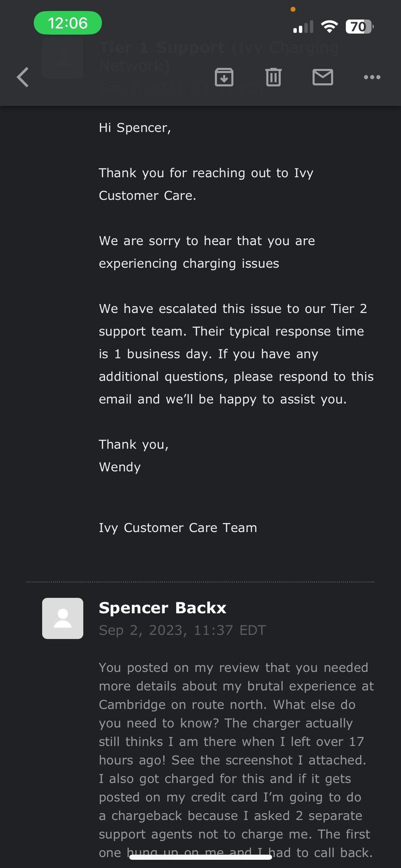The height and width of the screenshot is (868, 401).
Task: Tap the "Ivy Customer Care Team" signature
Action: (x=177, y=528)
